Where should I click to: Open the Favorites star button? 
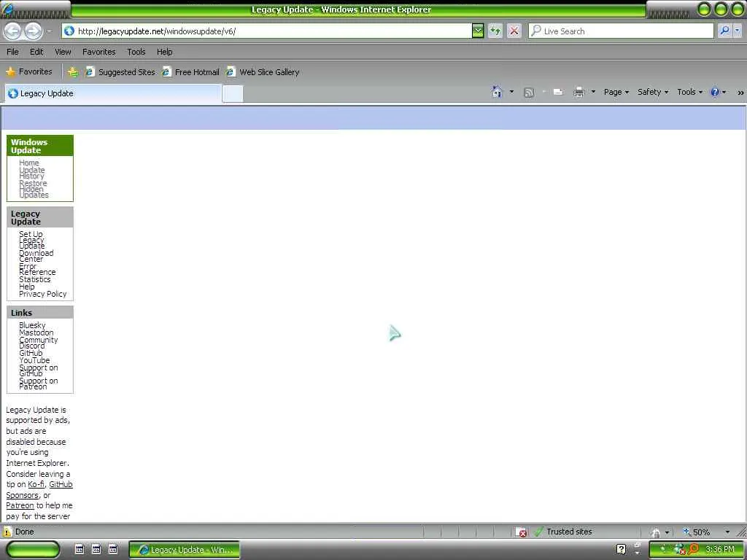[x=28, y=72]
